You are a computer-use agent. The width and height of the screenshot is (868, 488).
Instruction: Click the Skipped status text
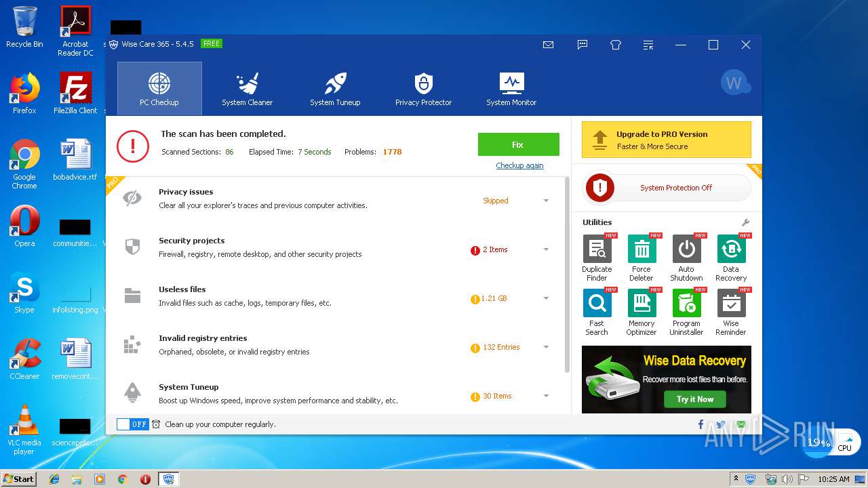tap(496, 201)
